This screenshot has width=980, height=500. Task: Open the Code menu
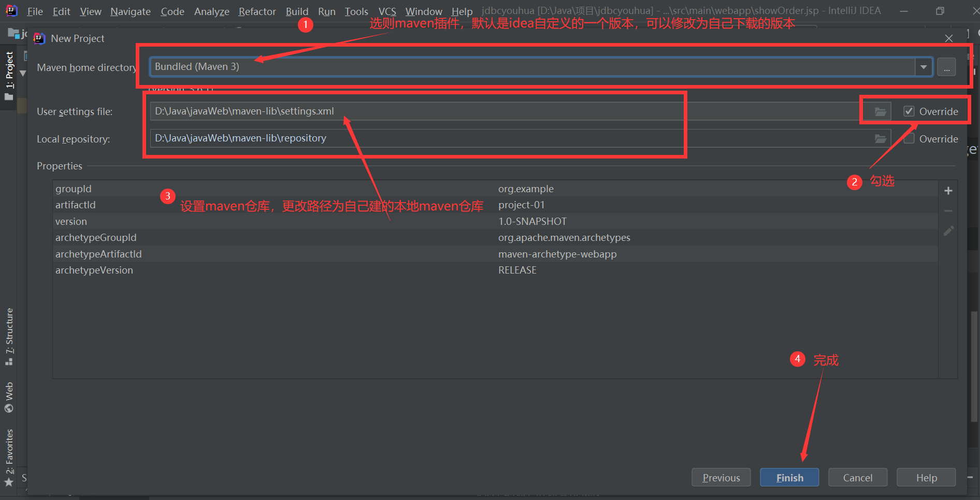point(172,11)
